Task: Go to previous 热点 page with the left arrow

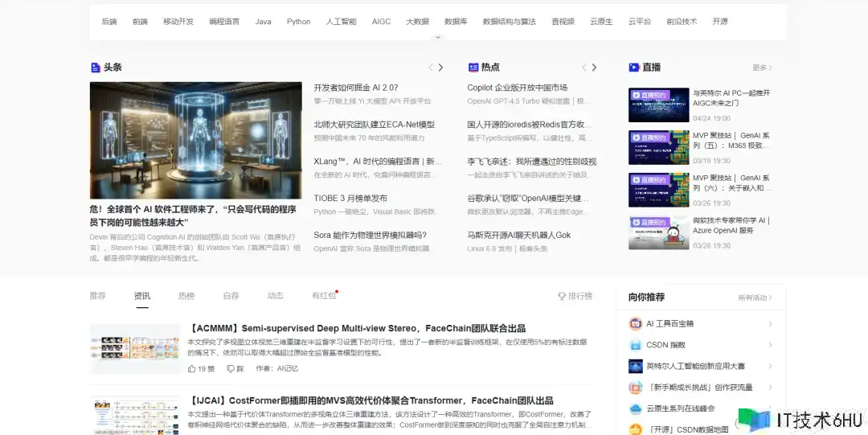Action: click(584, 68)
